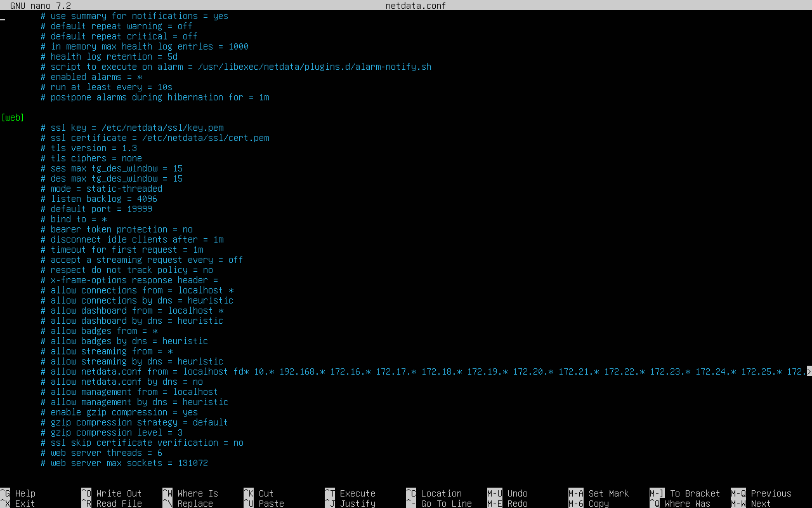
Task: Click the 'enabled alarms = *' line
Action: (x=91, y=77)
